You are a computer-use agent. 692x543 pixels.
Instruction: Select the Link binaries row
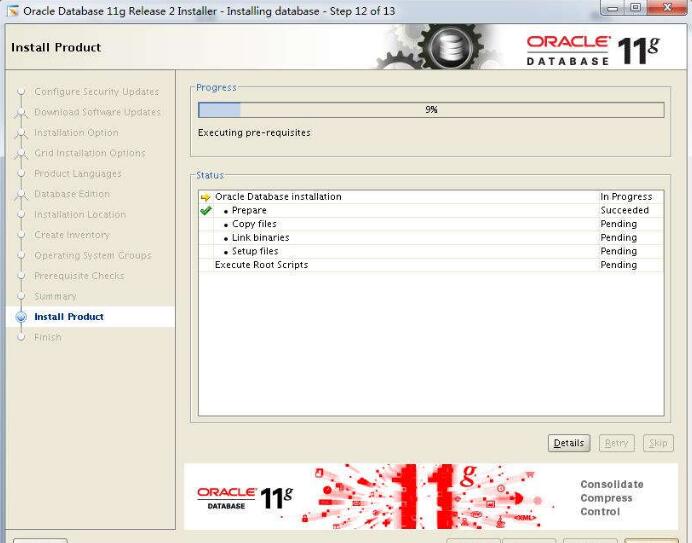pyautogui.click(x=431, y=238)
